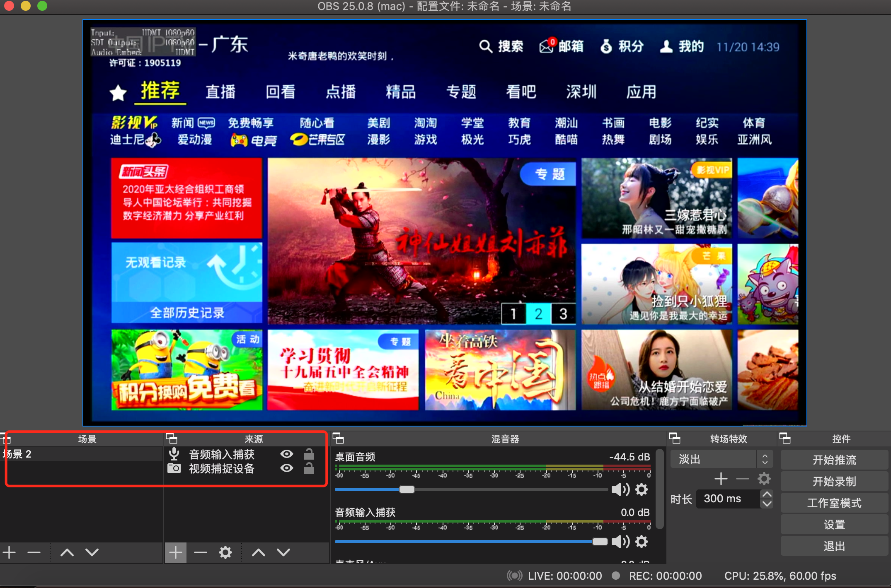Click 开始录制 button

[834, 481]
